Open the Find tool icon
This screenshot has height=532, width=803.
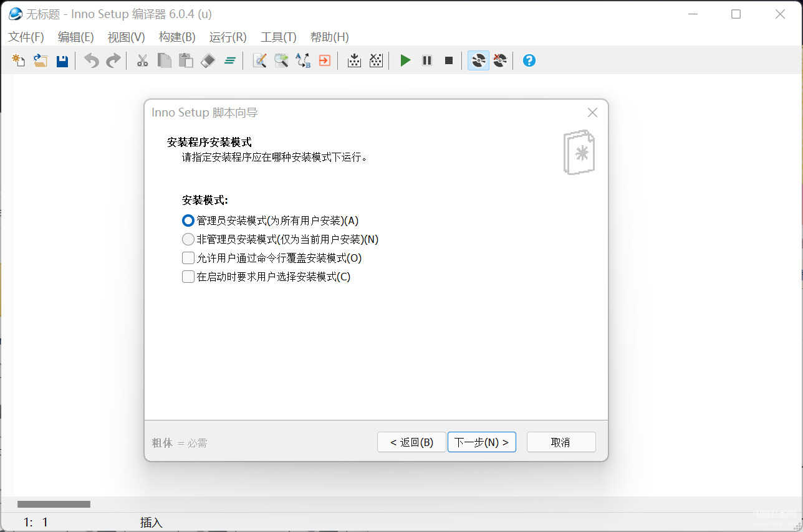260,60
